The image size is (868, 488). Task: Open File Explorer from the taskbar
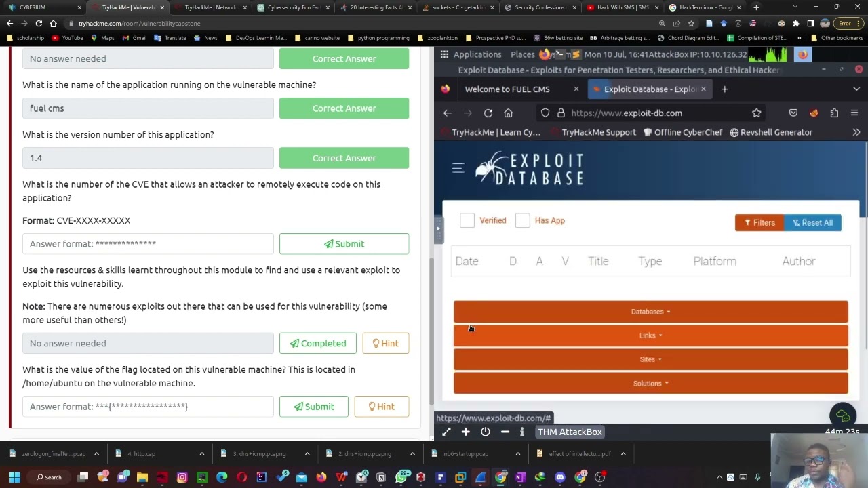[x=142, y=477]
